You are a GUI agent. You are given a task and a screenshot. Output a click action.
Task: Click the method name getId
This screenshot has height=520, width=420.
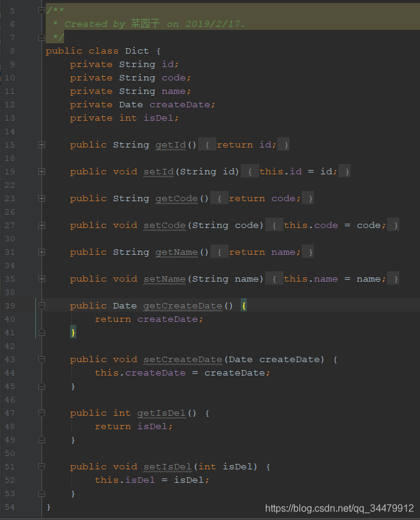[x=171, y=145]
